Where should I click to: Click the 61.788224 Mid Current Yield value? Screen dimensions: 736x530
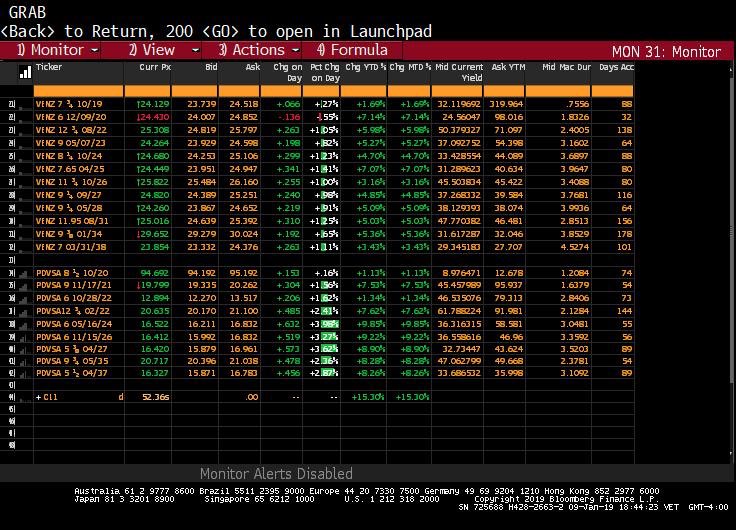pos(458,311)
